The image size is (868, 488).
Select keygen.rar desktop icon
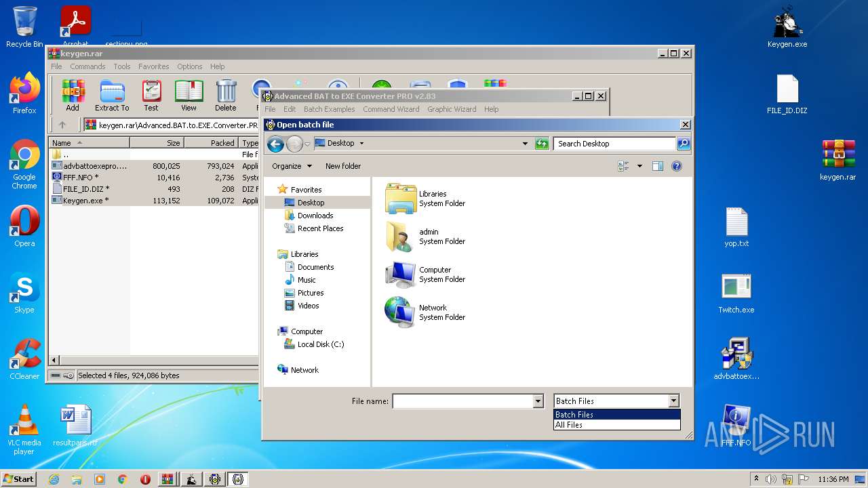coord(837,160)
